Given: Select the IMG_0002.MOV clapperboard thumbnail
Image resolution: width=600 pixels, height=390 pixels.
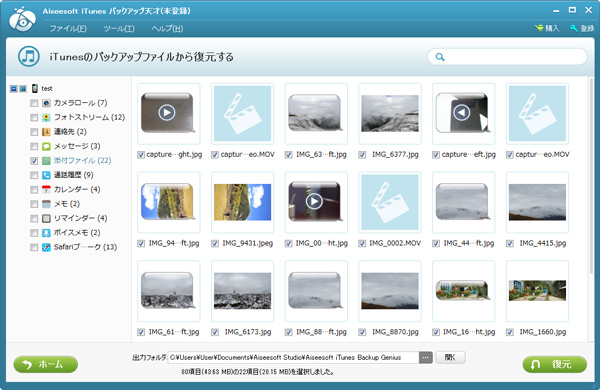Looking at the screenshot, I should pyautogui.click(x=390, y=202).
